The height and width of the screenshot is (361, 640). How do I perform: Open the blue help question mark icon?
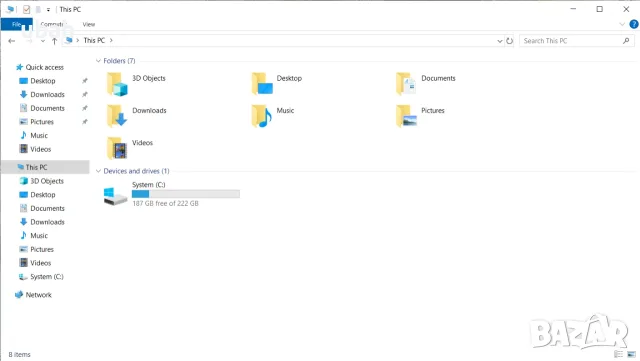pyautogui.click(x=633, y=24)
